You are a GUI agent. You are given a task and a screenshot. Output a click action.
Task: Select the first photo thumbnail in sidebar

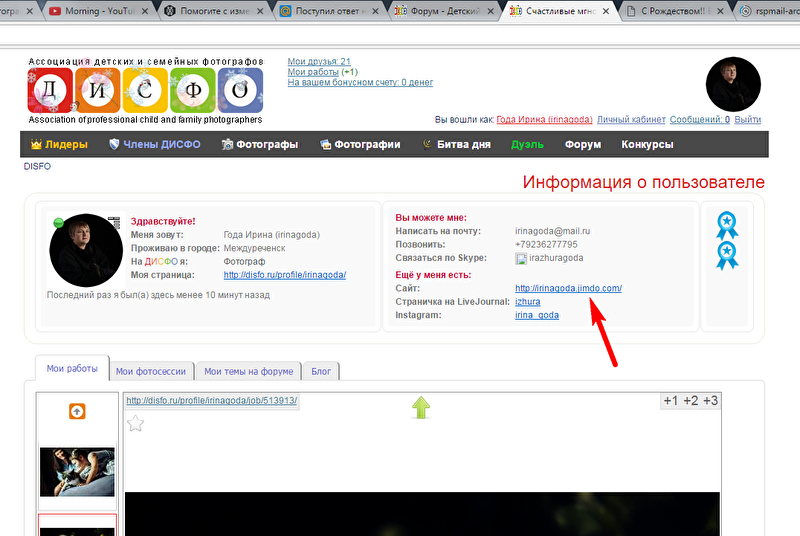pyautogui.click(x=77, y=472)
